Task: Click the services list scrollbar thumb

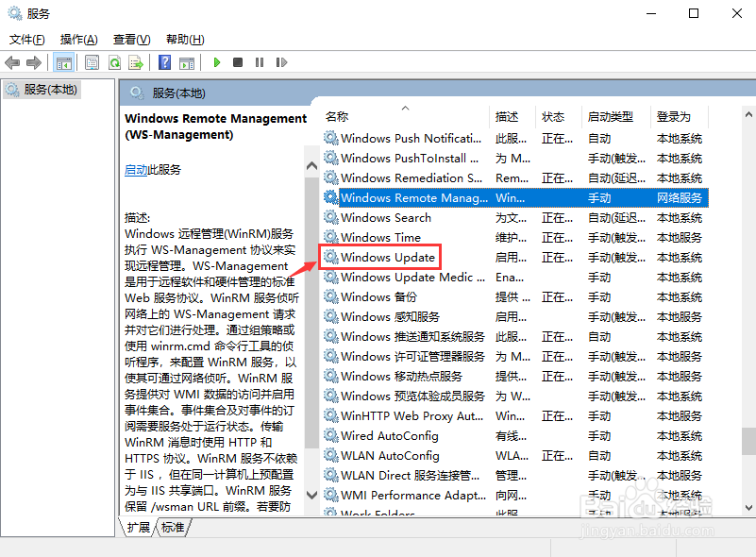Action: [748, 441]
